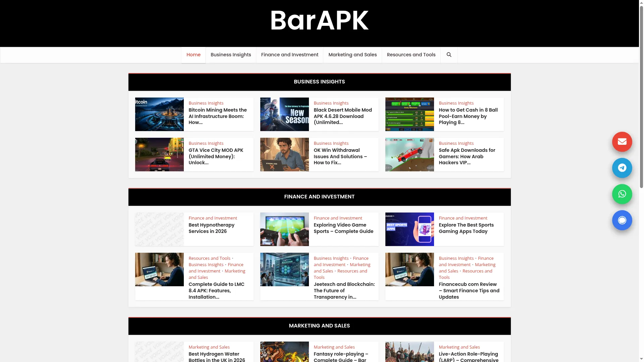Click the Video Game Sports thumbnail

pos(284,229)
